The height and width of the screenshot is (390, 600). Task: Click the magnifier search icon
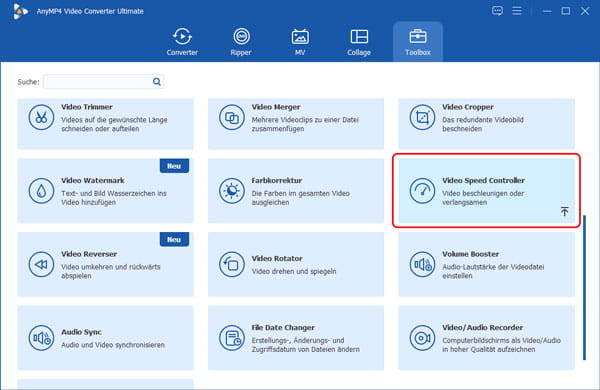[157, 82]
